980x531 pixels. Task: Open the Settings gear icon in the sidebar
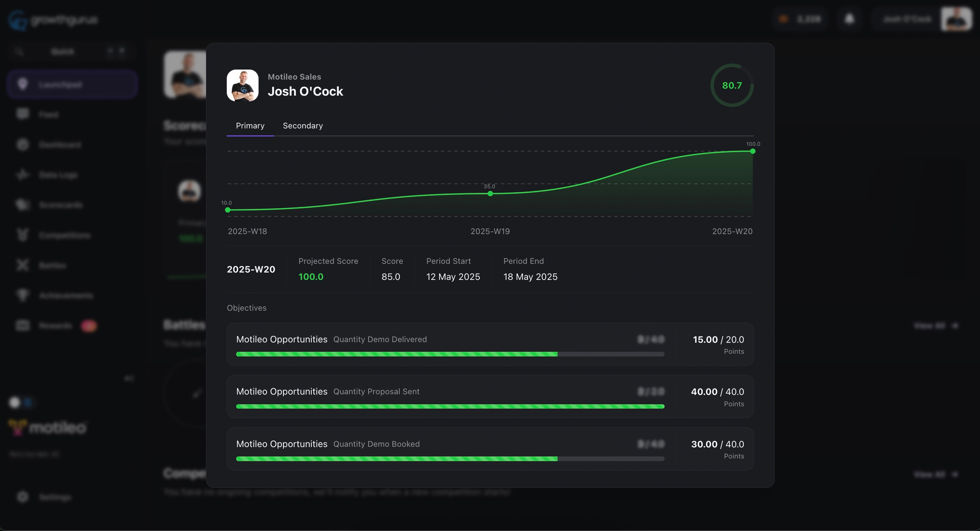pos(23,497)
